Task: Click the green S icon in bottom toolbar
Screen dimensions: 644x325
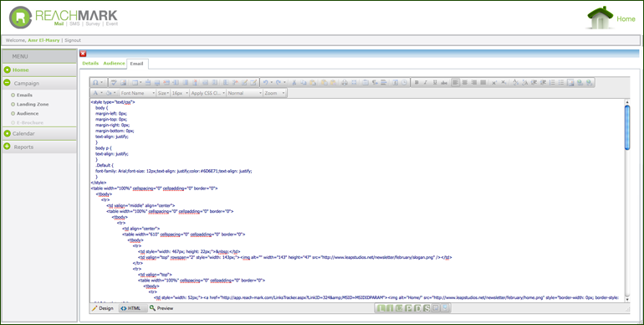Action: pyautogui.click(x=427, y=308)
